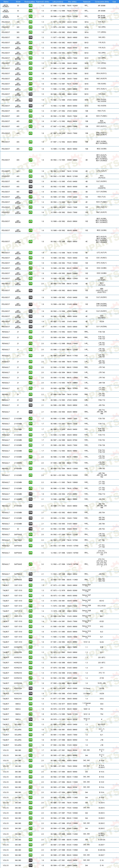Screen dimensions: 119x868
Task: Click the Marka column header
Action: click(x=6, y=1)
